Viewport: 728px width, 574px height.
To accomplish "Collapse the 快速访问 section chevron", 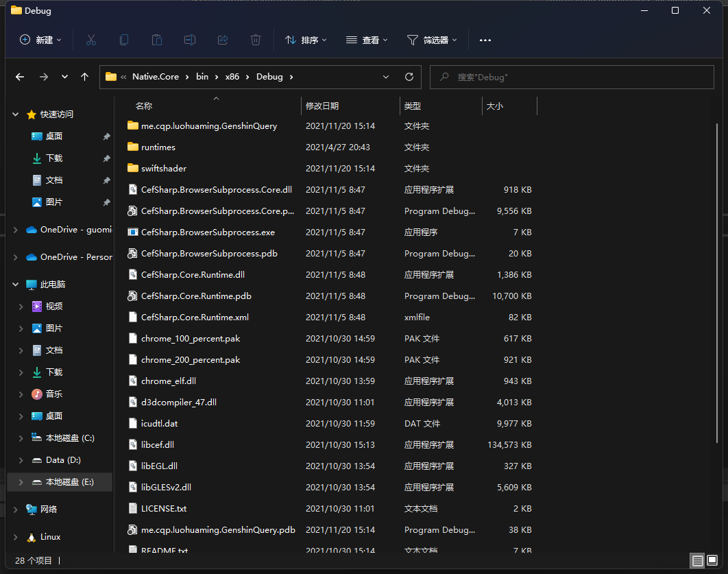I will point(15,114).
